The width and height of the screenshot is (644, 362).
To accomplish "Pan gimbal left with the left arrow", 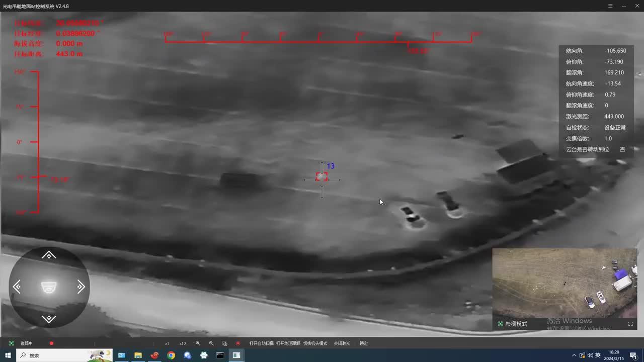I will [x=17, y=287].
